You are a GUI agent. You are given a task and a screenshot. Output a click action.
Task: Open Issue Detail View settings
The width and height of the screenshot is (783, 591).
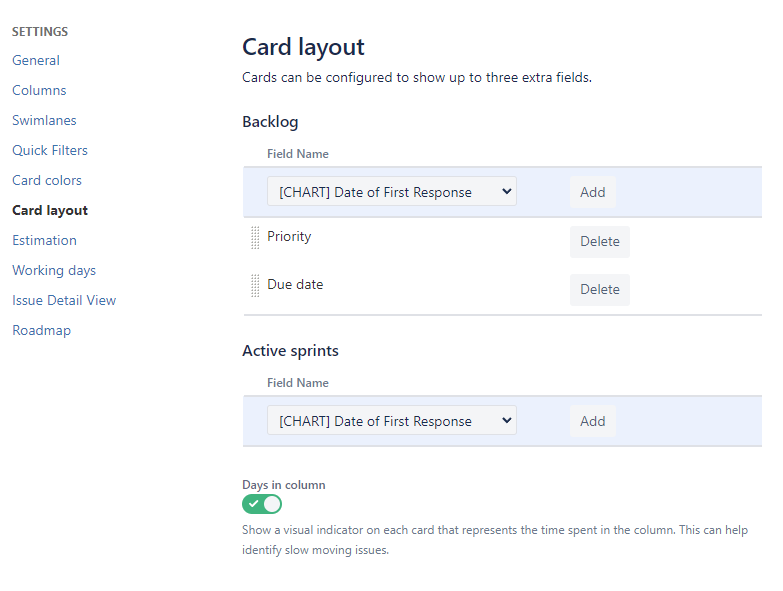(64, 300)
